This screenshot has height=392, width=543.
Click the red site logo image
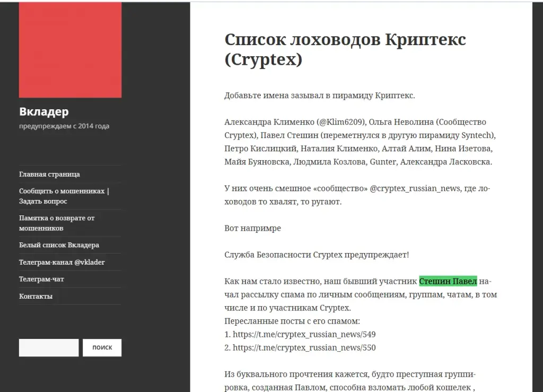click(71, 50)
